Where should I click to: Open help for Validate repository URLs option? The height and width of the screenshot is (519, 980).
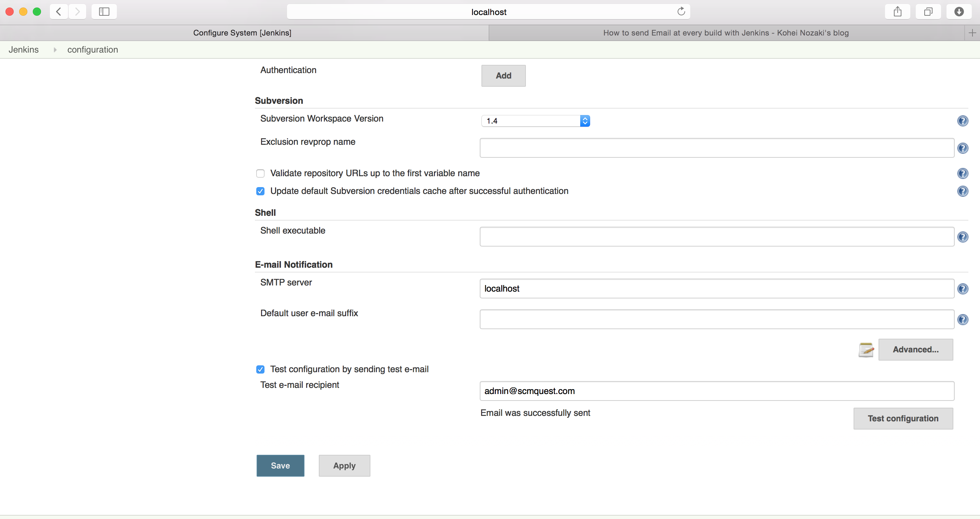[x=963, y=173]
